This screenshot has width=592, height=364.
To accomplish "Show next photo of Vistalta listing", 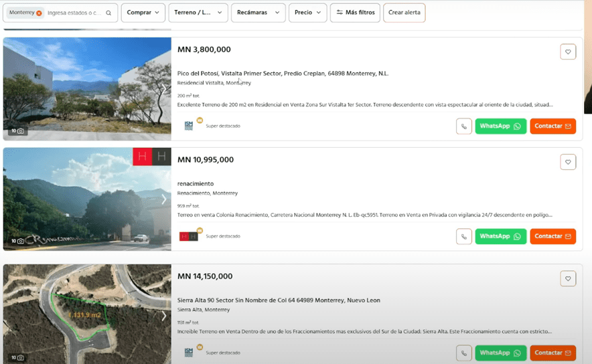I will (x=163, y=89).
